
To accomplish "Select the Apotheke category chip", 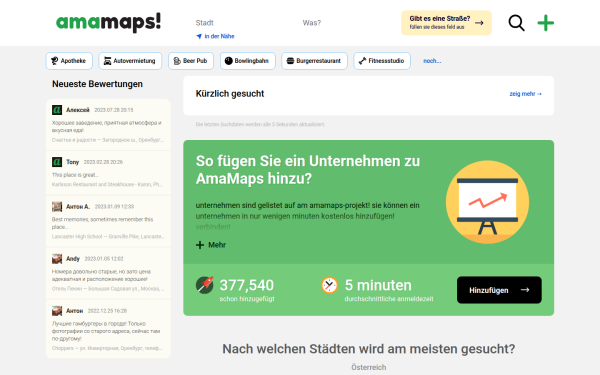I will (69, 61).
